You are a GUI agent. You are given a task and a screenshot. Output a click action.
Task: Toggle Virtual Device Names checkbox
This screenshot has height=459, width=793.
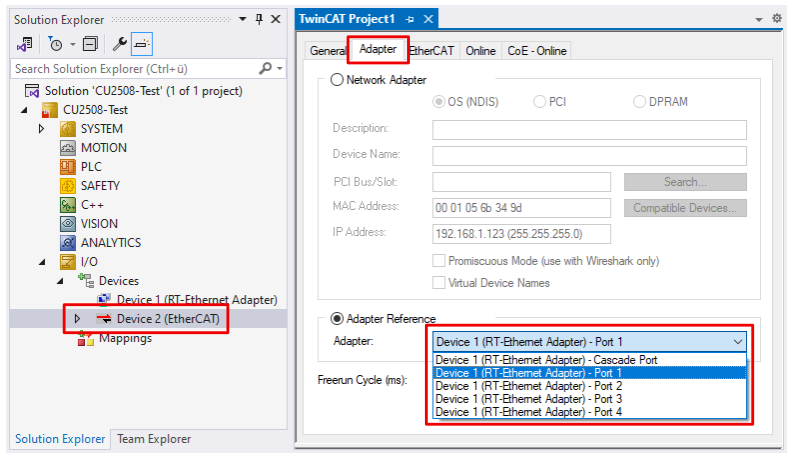point(439,283)
